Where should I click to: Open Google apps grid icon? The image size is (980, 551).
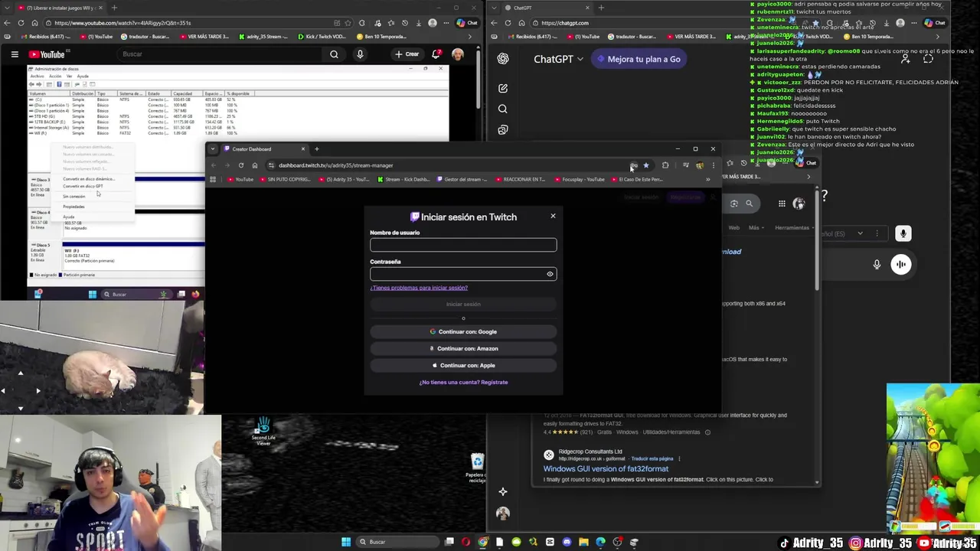pyautogui.click(x=782, y=204)
